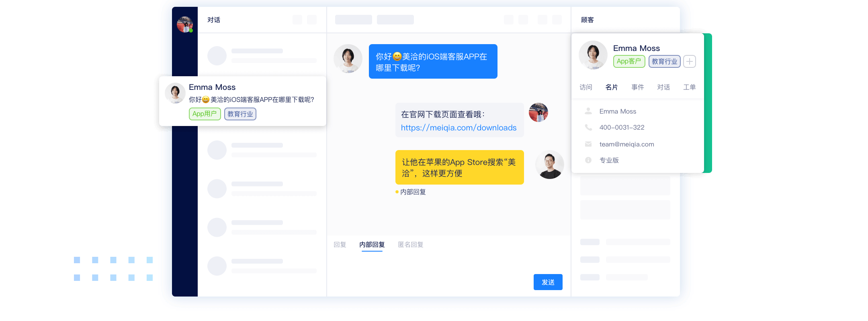
Task: Open the 事件 tab in customer panel
Action: (637, 87)
